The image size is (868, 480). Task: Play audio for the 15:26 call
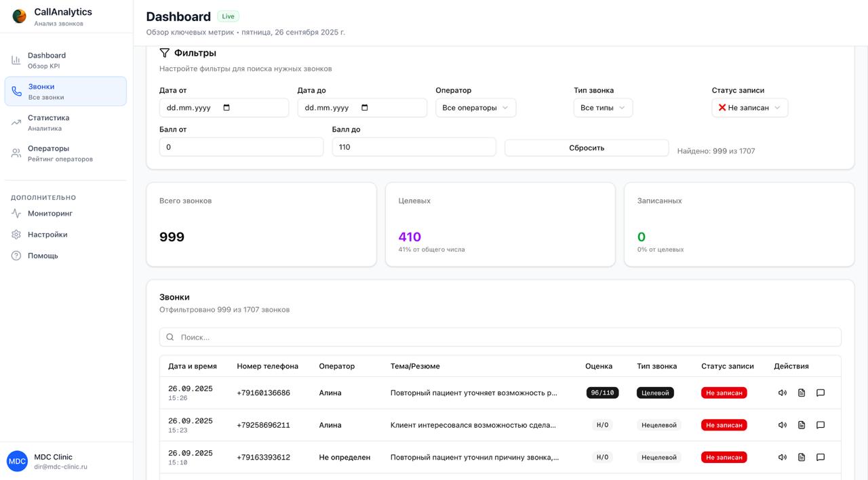(x=783, y=393)
